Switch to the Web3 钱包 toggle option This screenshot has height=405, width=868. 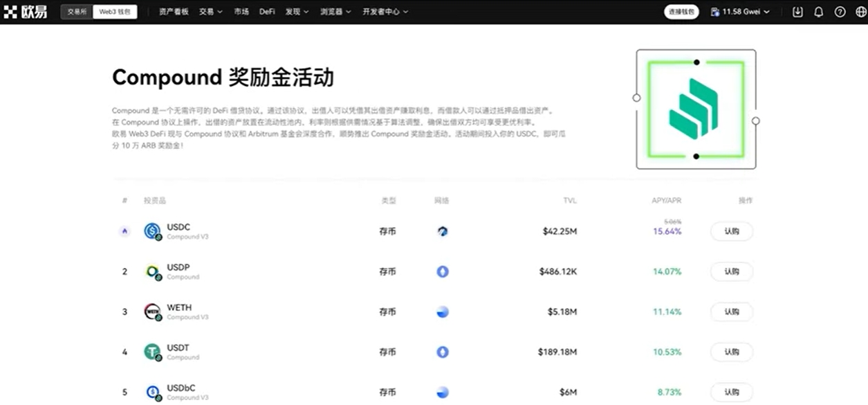115,12
